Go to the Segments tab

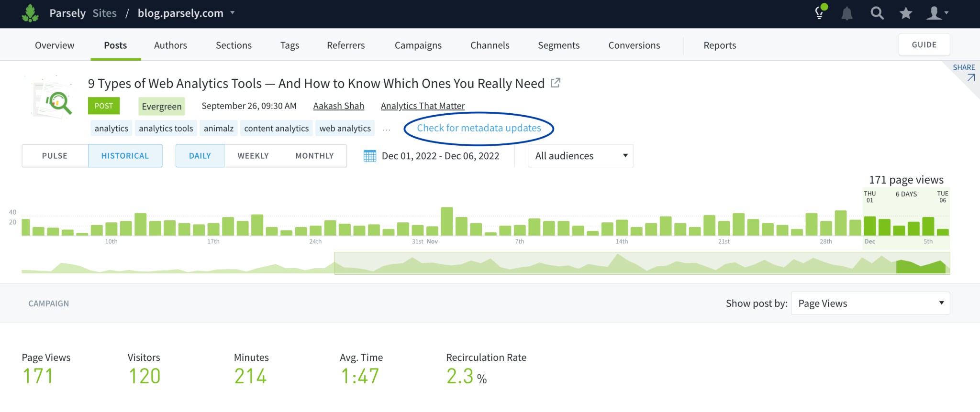(x=558, y=45)
